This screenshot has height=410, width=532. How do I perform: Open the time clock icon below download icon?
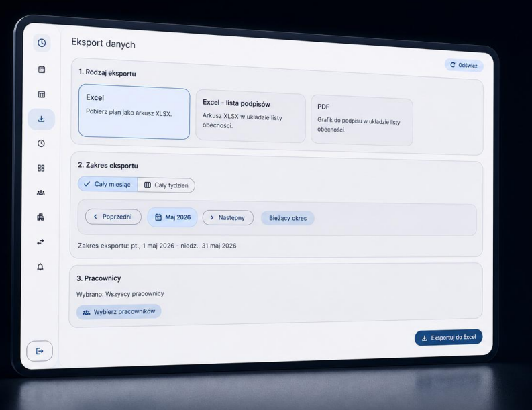coord(41,143)
